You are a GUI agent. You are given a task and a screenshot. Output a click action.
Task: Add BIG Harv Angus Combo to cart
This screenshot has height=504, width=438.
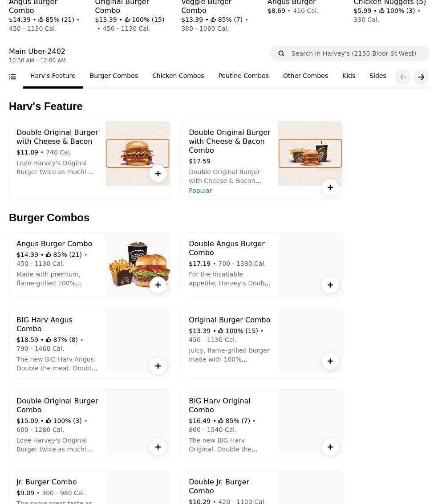click(158, 366)
